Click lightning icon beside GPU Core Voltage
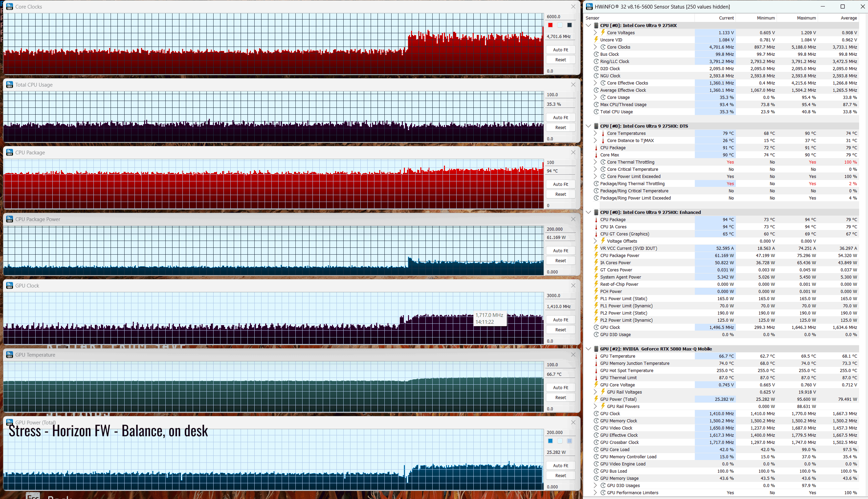Screen dimensions: 868x499 coord(596,385)
